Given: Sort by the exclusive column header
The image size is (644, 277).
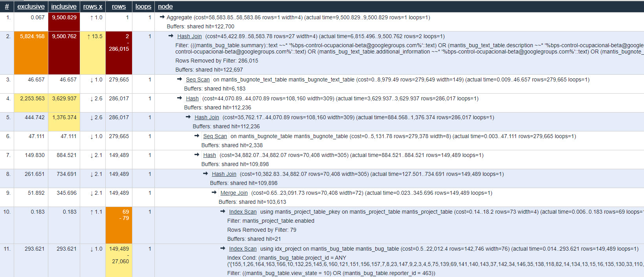Looking at the screenshot, I should click(31, 6).
